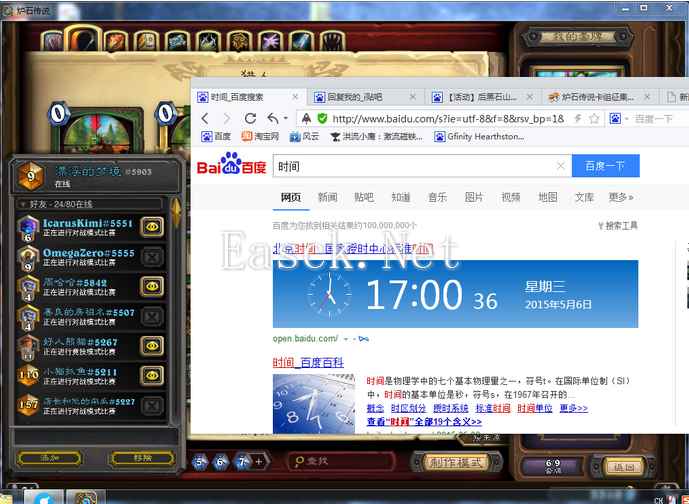The height and width of the screenshot is (504, 689).
Task: Click the Hearthstone 查找 card search field
Action: click(342, 461)
